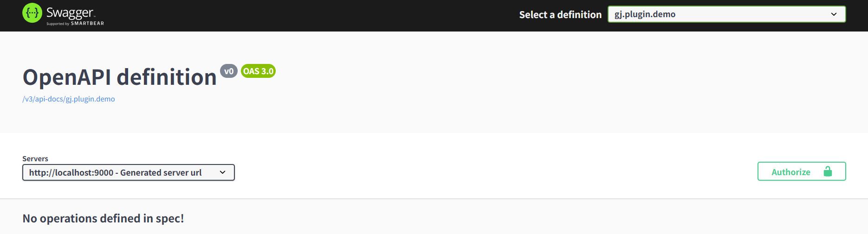Click the 'Select a definition' label
The width and height of the screenshot is (868, 234).
[560, 14]
